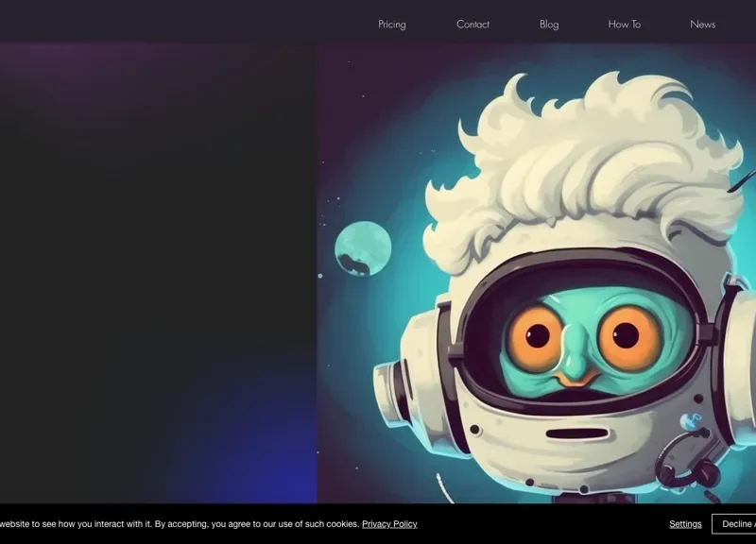Select News in the top navigation
The image size is (756, 544).
[x=702, y=24]
